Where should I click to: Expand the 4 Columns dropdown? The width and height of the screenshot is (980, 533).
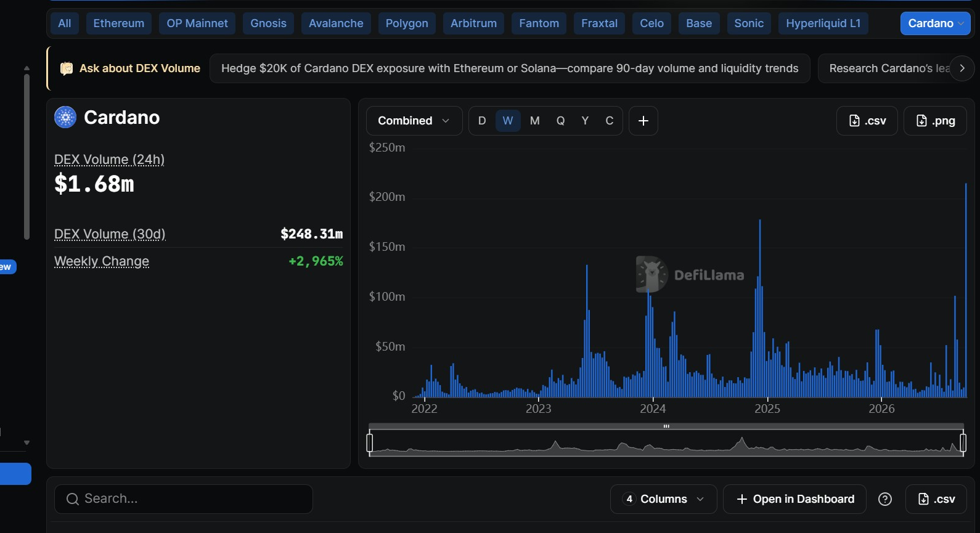(664, 499)
